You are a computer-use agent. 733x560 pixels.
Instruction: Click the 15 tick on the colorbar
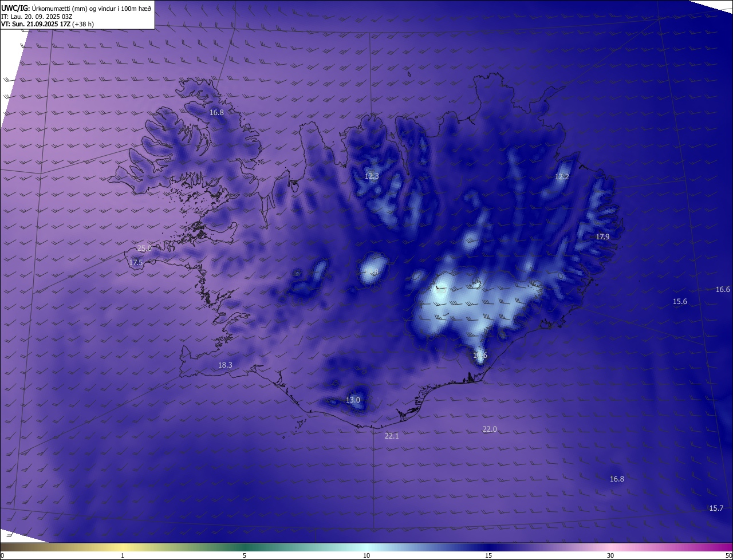488,555
